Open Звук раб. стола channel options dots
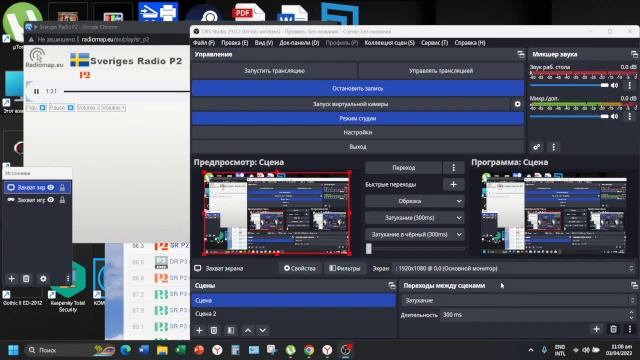The height and width of the screenshot is (360, 640). (629, 85)
